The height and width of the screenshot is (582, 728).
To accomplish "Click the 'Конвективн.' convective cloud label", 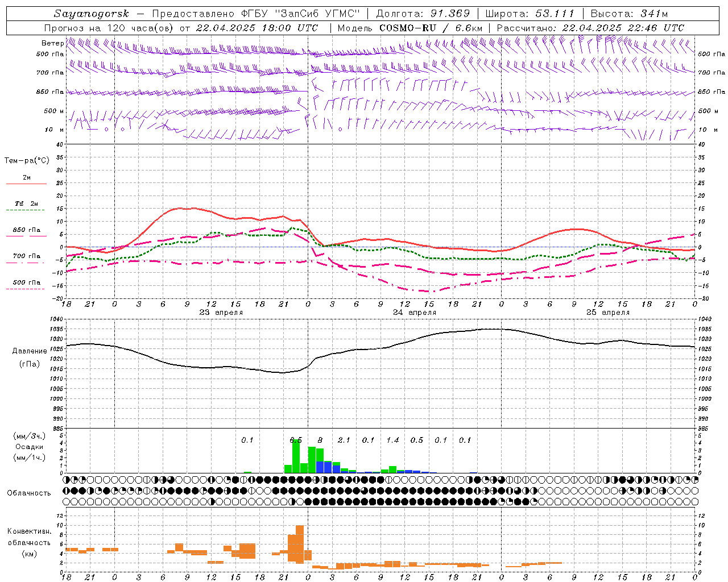I will click(29, 531).
